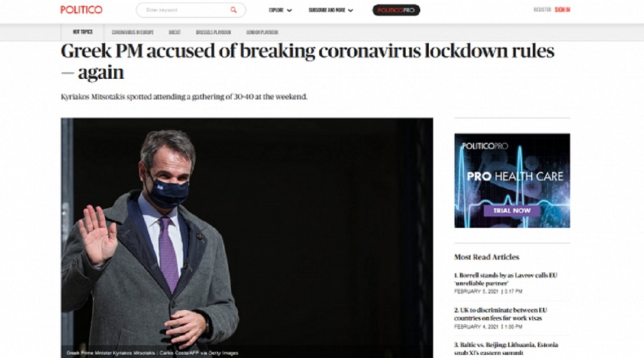Click the Greek PM accused headline
The width and height of the screenshot is (644, 358).
[308, 62]
